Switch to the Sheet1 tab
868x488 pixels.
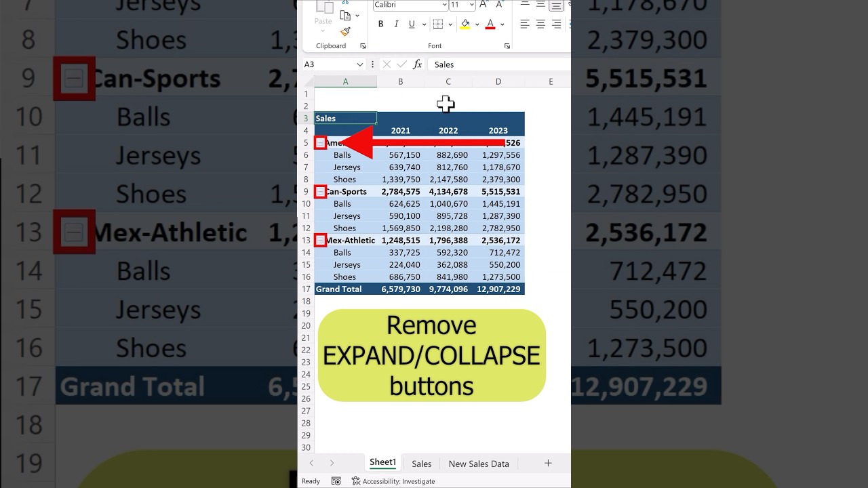382,462
